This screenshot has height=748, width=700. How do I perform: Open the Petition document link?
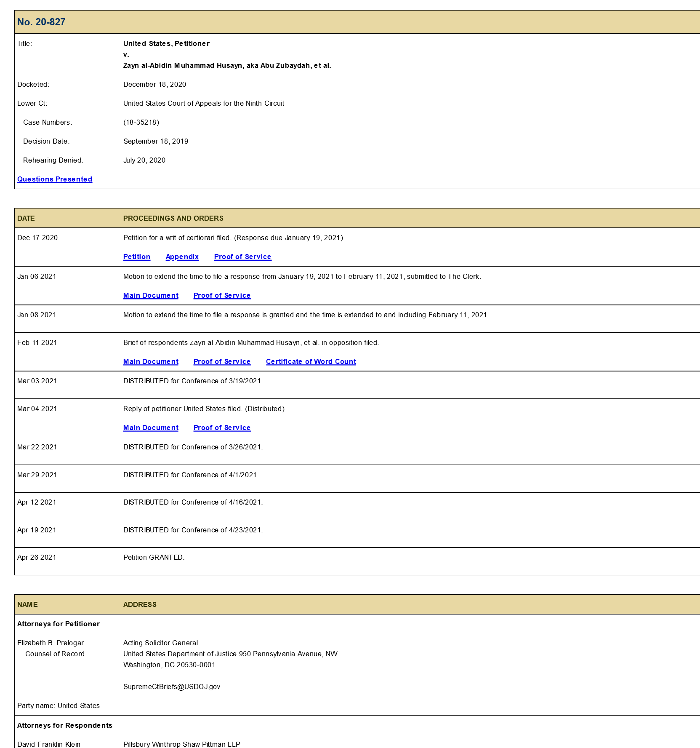(137, 256)
